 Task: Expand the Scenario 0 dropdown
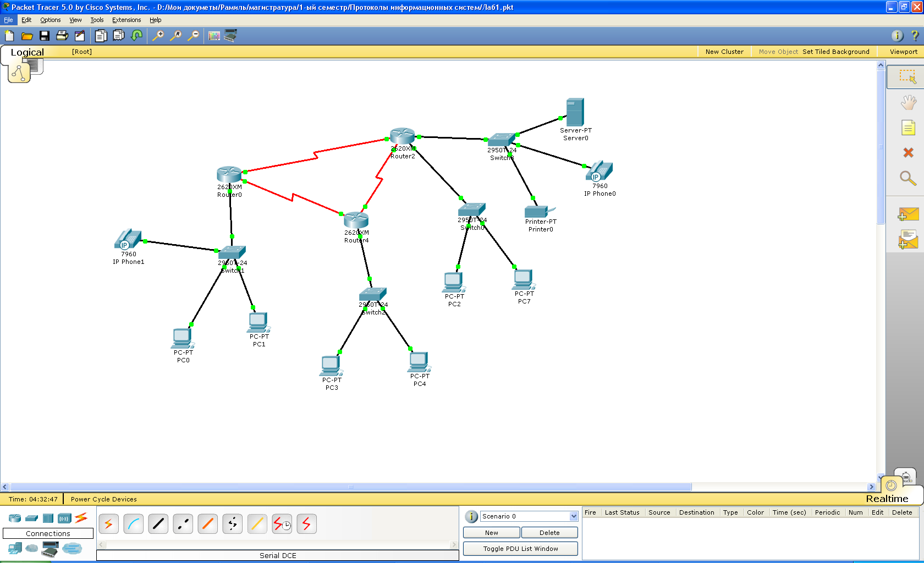[574, 516]
